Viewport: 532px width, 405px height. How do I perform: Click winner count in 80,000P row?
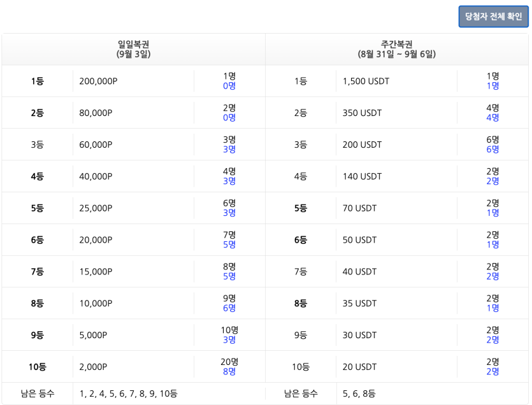(229, 113)
